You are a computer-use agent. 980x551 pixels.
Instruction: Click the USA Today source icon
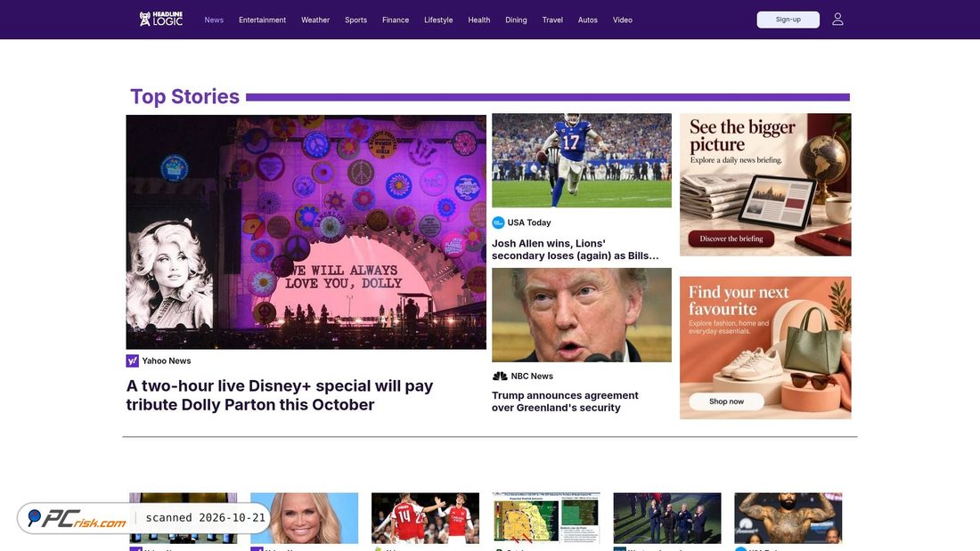[498, 223]
